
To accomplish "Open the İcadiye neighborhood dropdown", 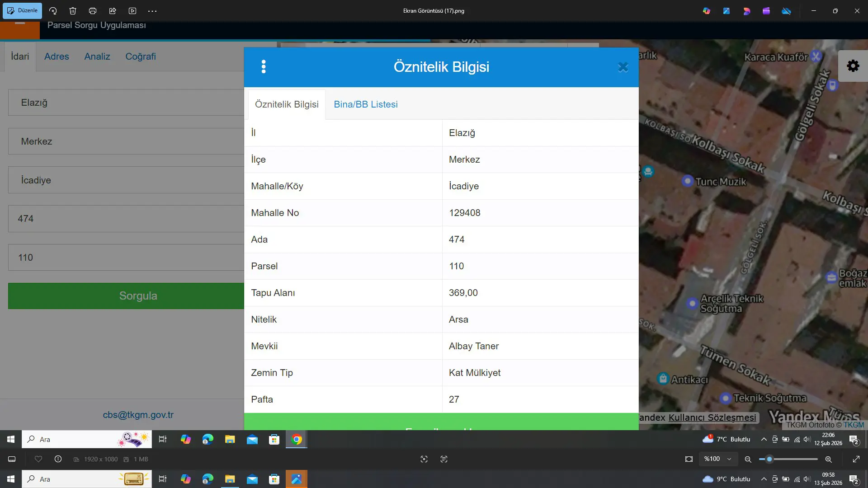I will 126,180.
